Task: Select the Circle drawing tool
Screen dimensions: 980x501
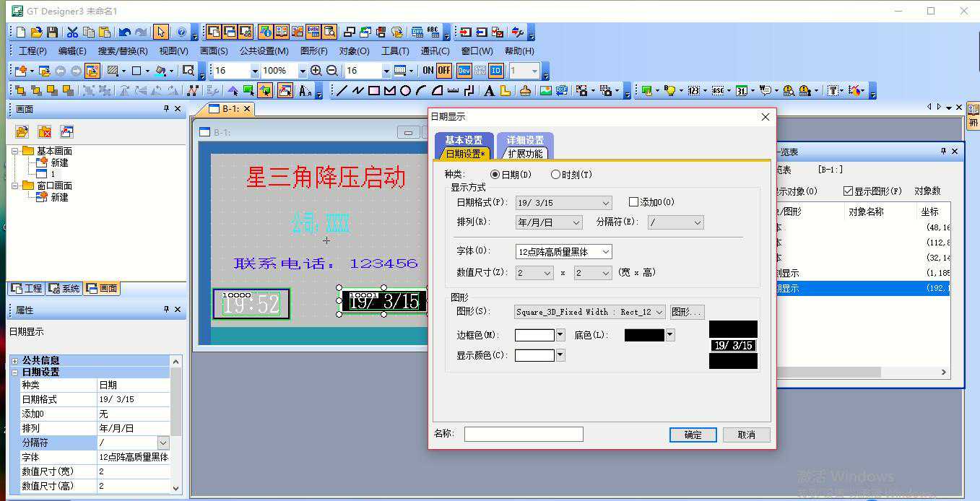Action: [405, 91]
